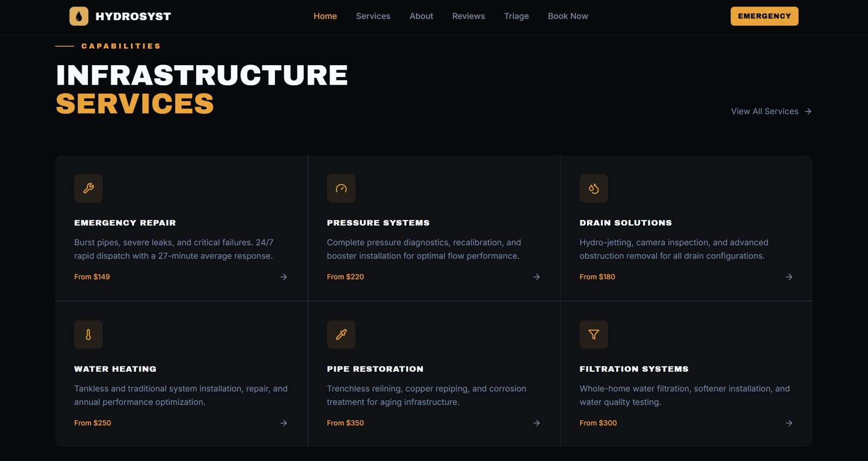Select the Pressure Systems heading
This screenshot has width=868, height=461.
pyautogui.click(x=378, y=223)
